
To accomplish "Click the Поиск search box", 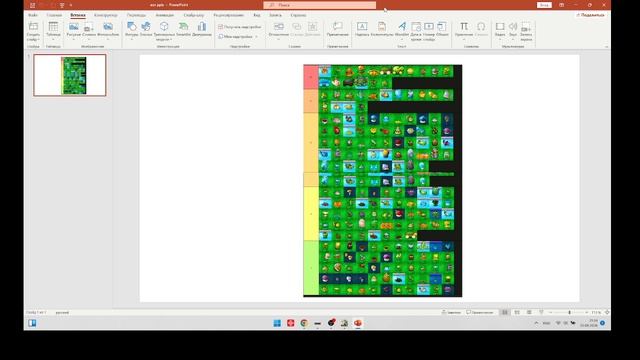I will [x=320, y=5].
